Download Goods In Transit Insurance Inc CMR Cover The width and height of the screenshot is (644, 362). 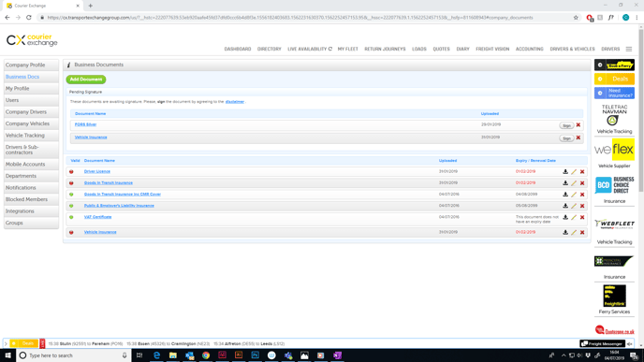[565, 195]
